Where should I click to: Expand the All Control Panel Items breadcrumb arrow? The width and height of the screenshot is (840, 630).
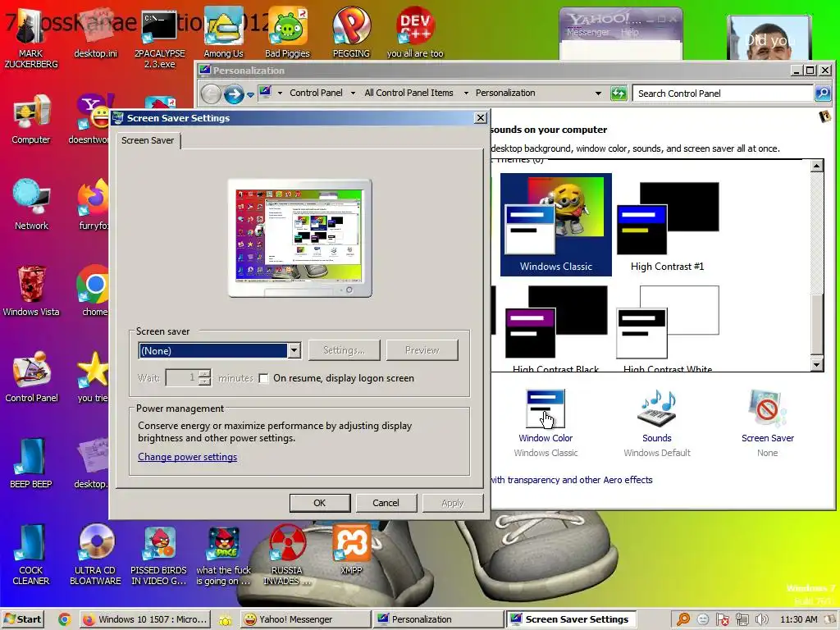click(466, 94)
